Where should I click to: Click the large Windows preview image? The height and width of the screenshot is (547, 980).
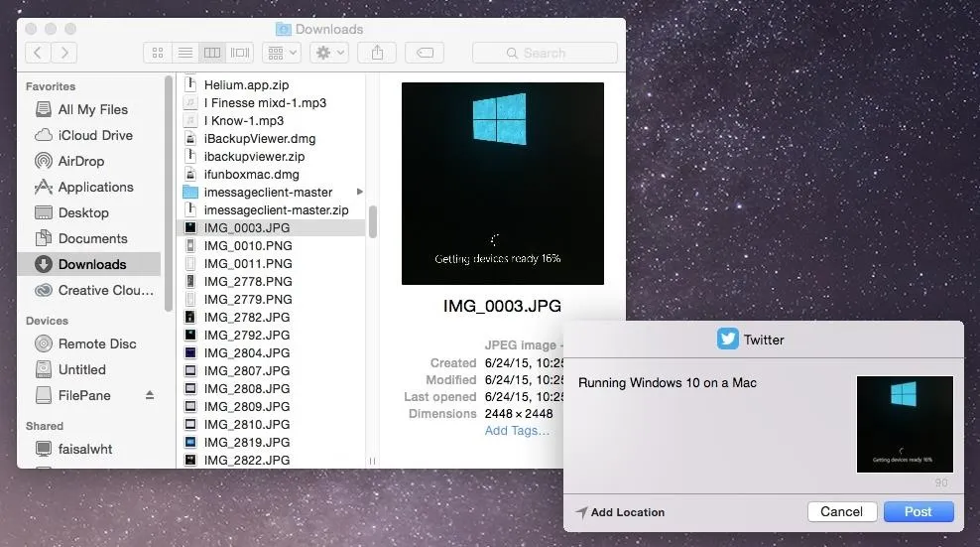click(x=503, y=184)
